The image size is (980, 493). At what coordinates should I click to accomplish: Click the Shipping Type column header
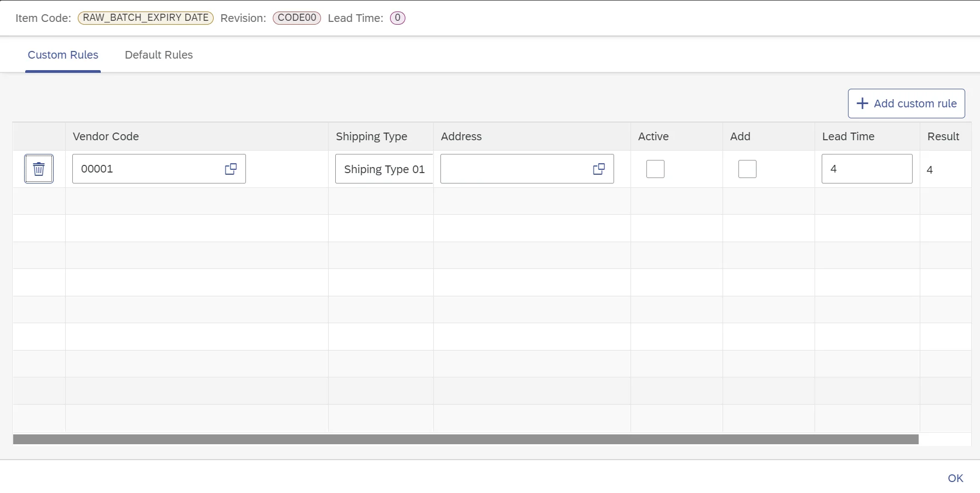point(371,136)
